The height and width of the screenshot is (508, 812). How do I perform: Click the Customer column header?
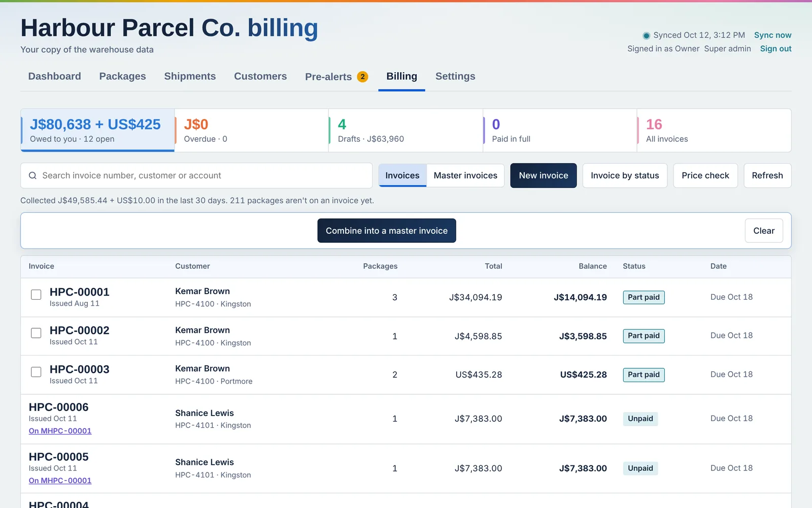[192, 266]
